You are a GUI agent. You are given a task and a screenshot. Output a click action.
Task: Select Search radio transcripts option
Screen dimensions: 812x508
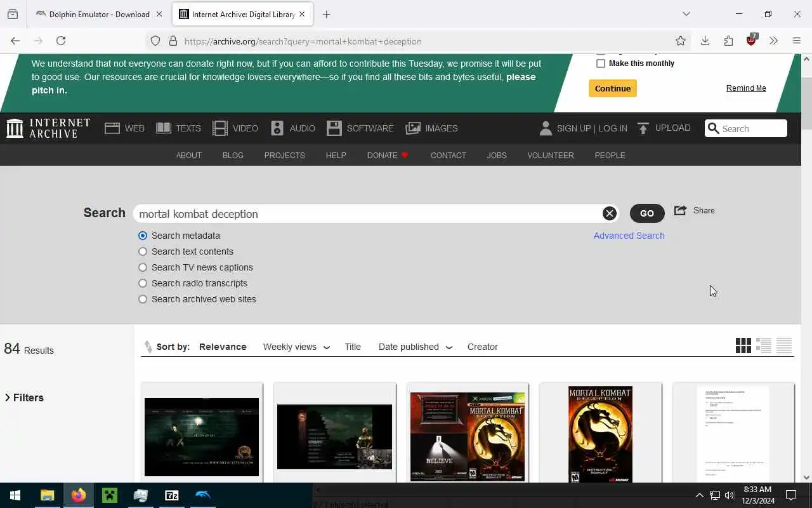point(143,283)
